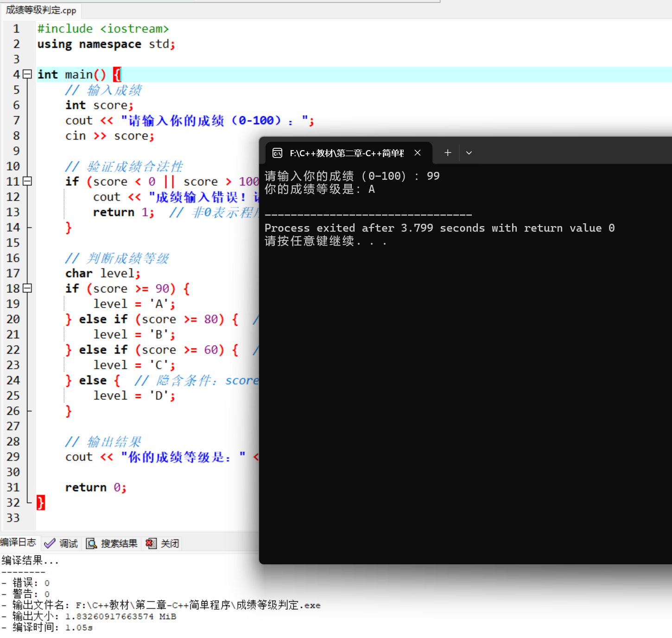Click the close icon beside 关闭
Screen dimensions: 672x638
coord(151,543)
